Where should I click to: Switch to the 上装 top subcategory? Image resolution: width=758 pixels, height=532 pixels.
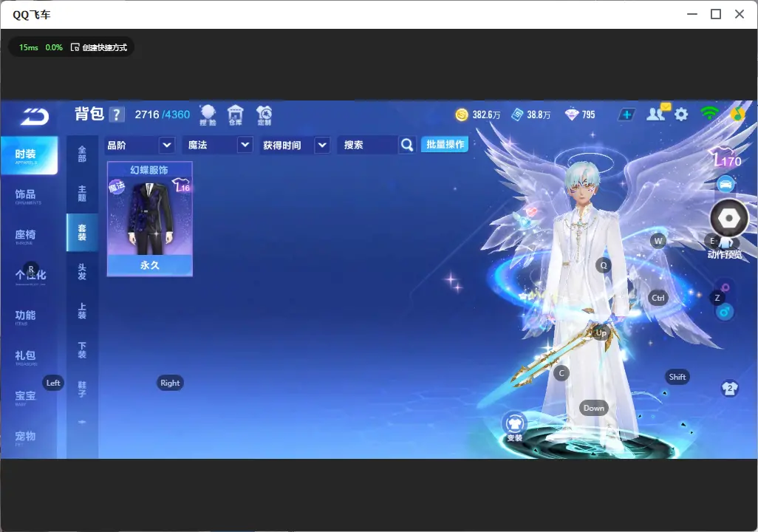82,311
